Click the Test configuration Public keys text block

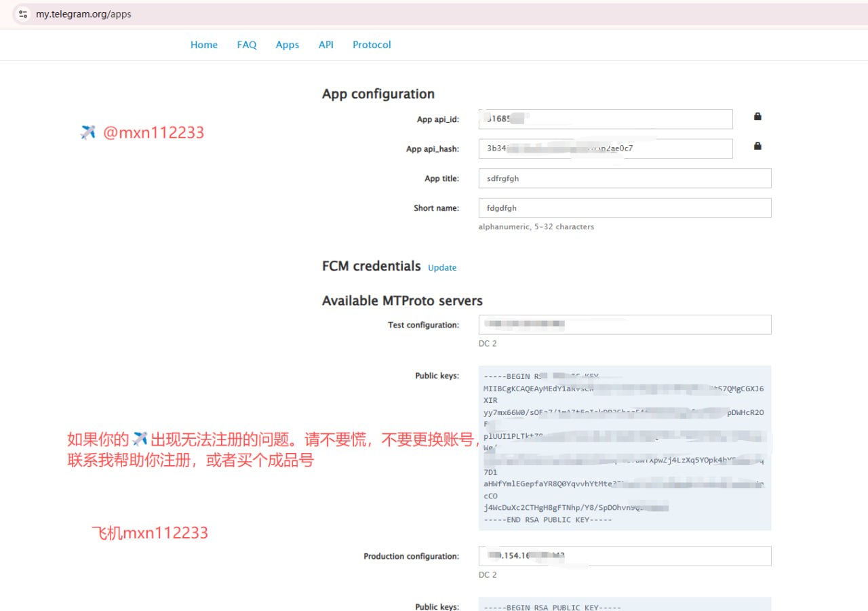(624, 448)
